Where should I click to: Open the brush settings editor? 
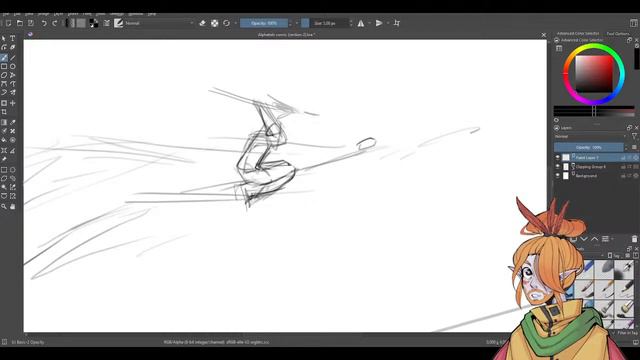(107, 23)
